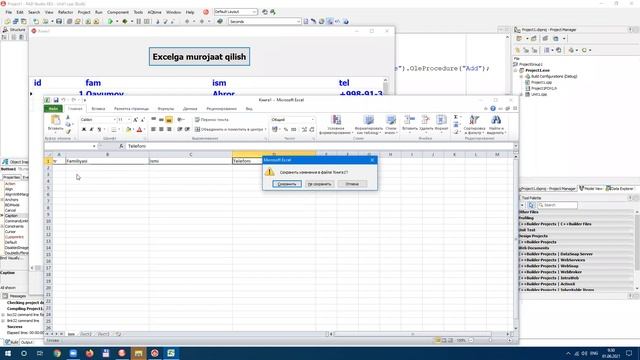Cancel the Excel save dialog with Отмена

point(352,184)
